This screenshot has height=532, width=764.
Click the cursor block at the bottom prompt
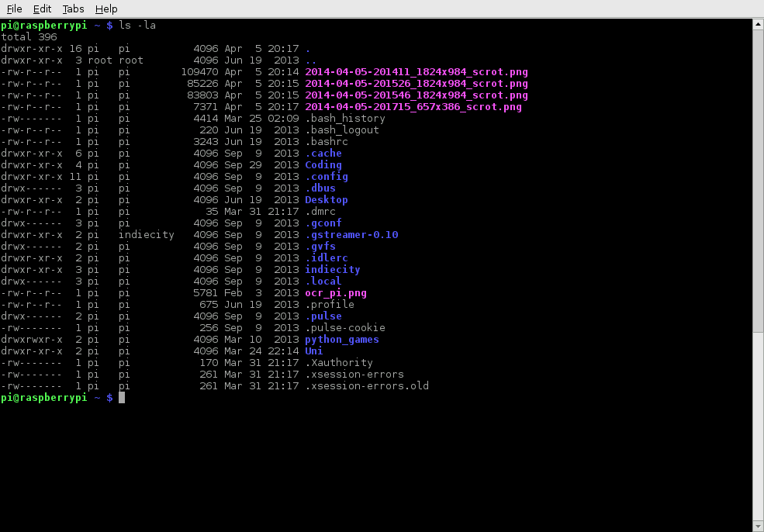[x=122, y=398]
